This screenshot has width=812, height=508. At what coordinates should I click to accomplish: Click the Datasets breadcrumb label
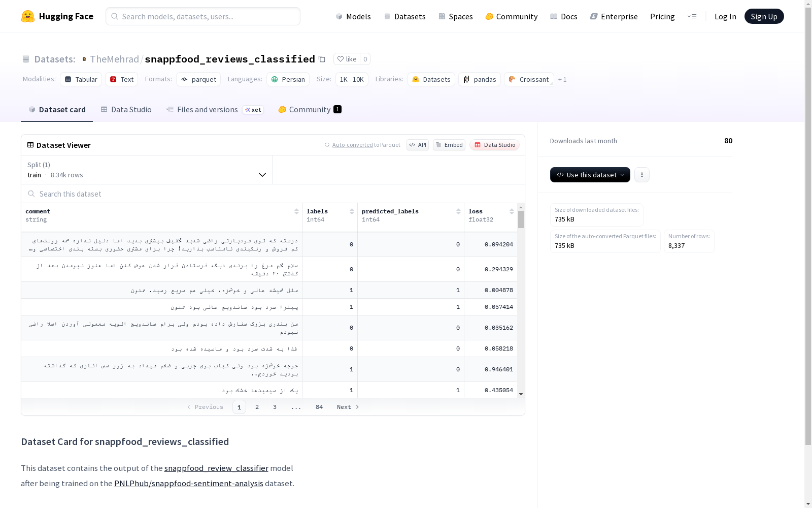pyautogui.click(x=55, y=59)
